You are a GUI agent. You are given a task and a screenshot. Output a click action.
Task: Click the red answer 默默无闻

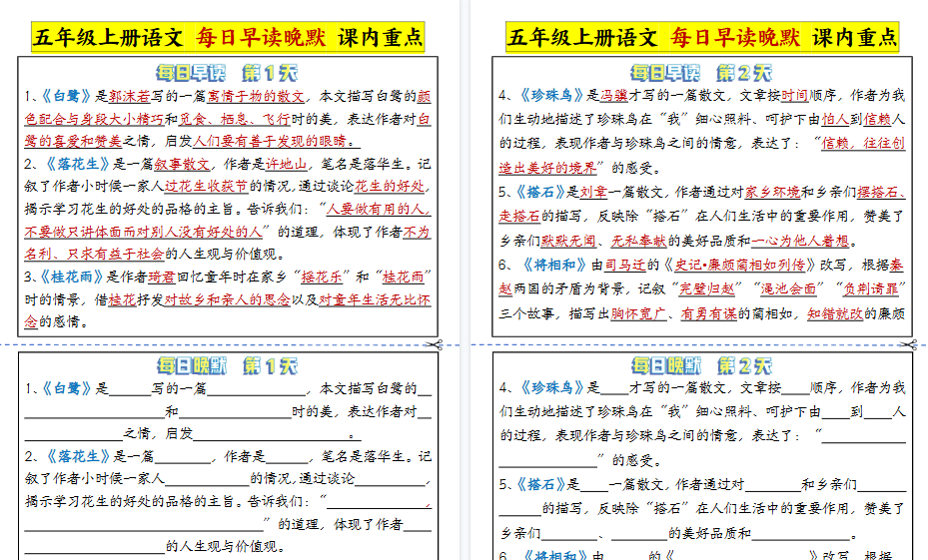tap(568, 241)
